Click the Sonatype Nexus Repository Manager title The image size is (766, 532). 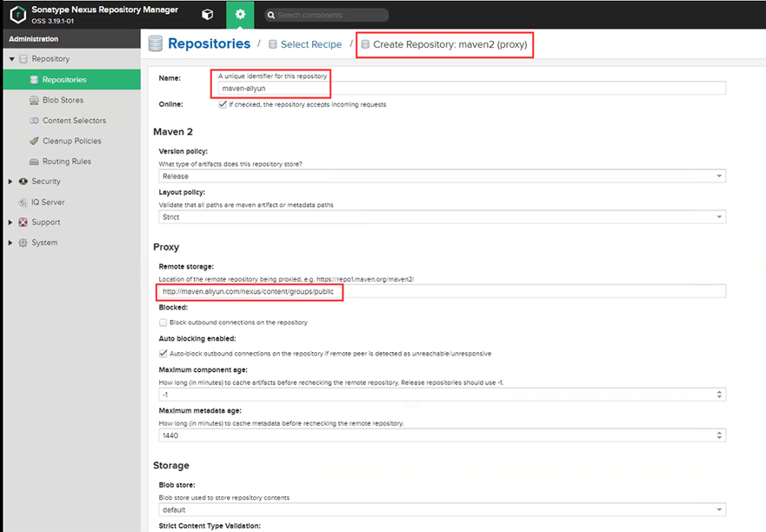pyautogui.click(x=104, y=10)
